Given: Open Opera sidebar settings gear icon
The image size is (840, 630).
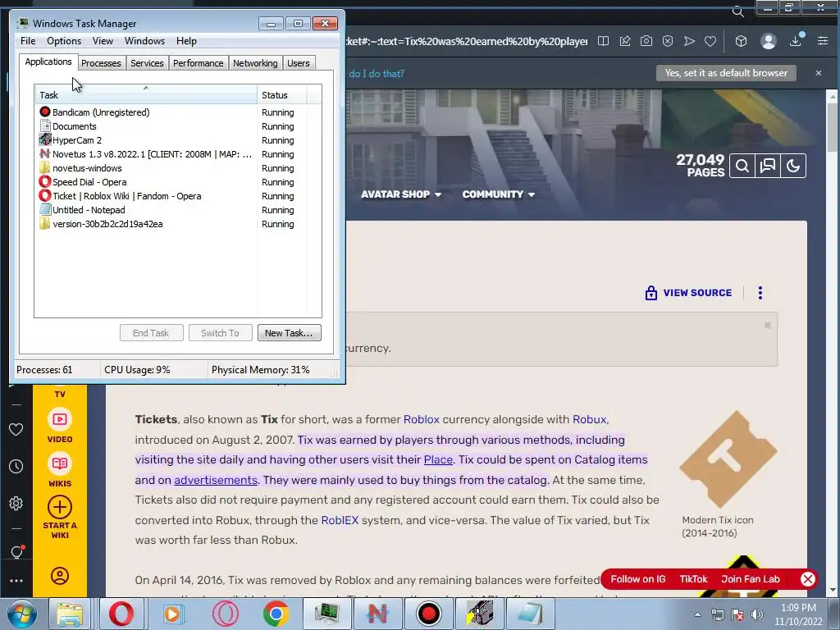Looking at the screenshot, I should pyautogui.click(x=16, y=504).
